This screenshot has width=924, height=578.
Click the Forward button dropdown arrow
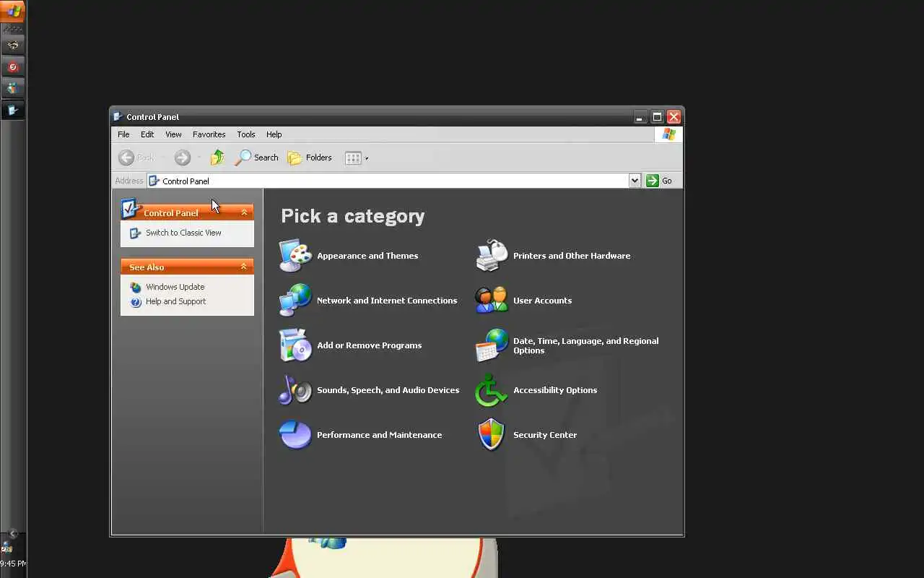199,158
